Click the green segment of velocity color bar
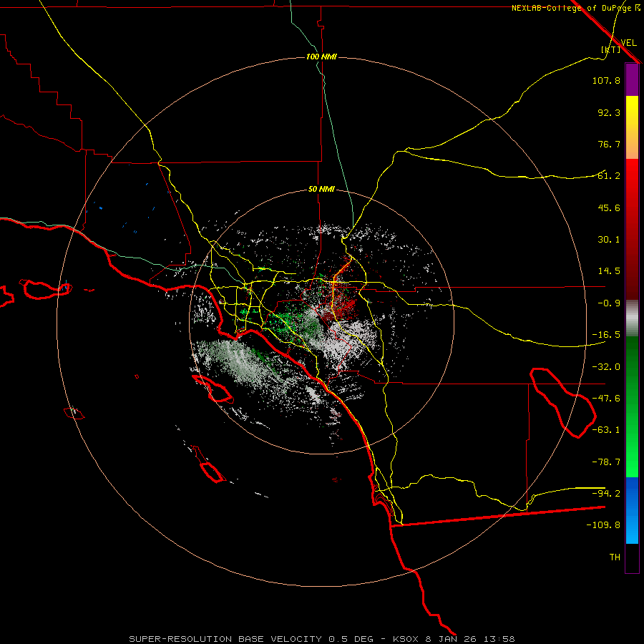Screen dimensions: 644x644 point(632,406)
